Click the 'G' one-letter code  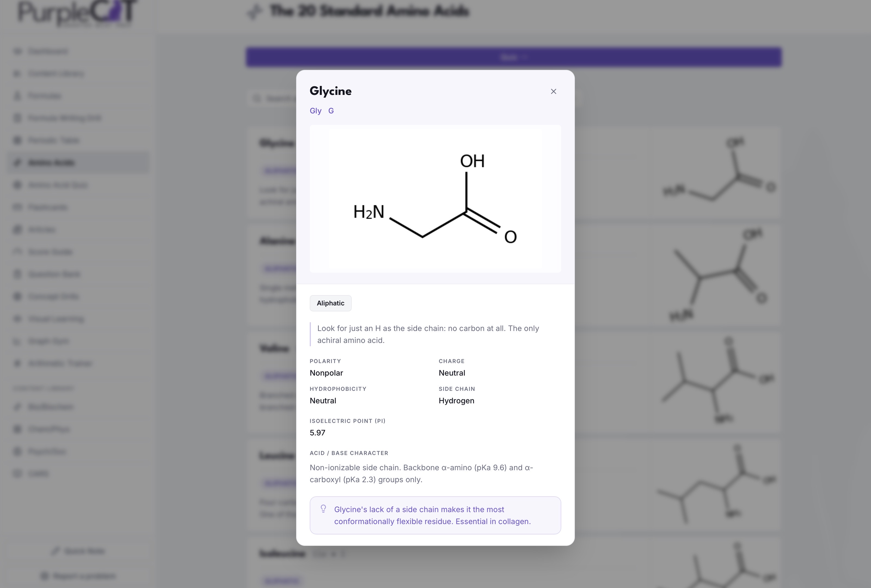coord(331,111)
